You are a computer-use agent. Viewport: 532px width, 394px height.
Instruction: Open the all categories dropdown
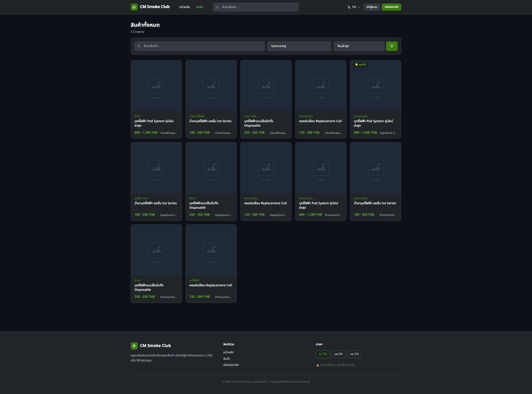[299, 46]
